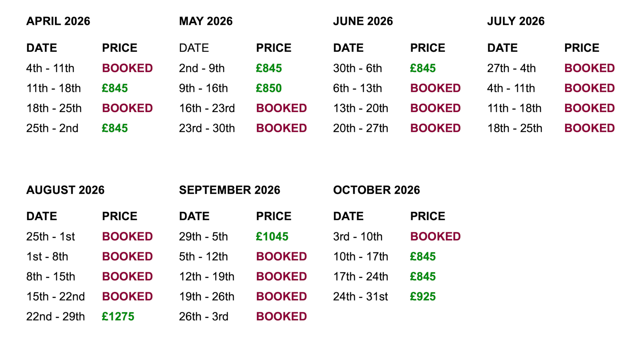The image size is (644, 341).
Task: Click the £845 price for October 10th - 17th
Action: pos(423,257)
